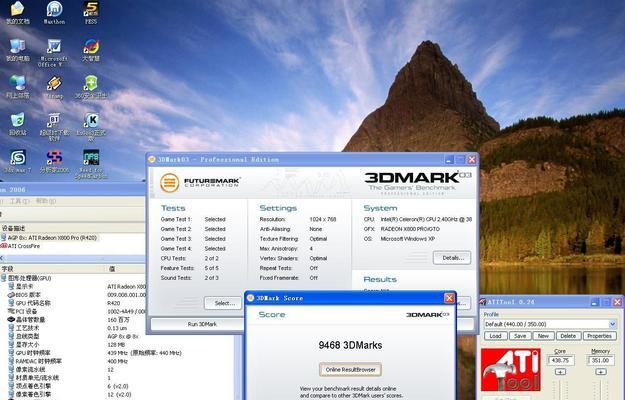Viewport: 625px width, 400px height.
Task: Click the GPU 代码名称 field row
Action: [x=73, y=303]
